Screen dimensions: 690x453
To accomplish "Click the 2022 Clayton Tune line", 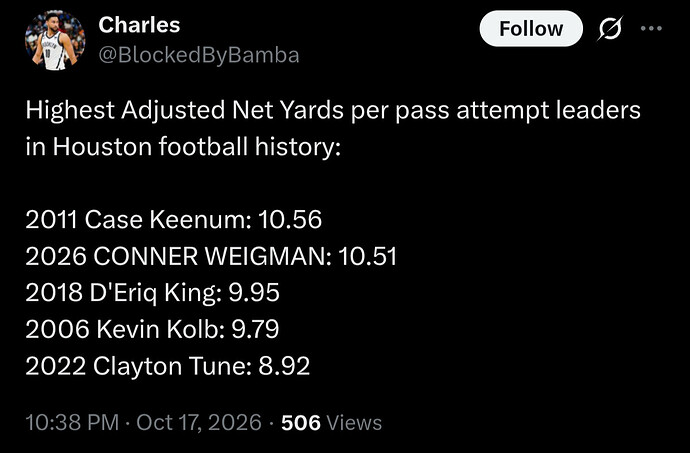I will pyautogui.click(x=168, y=366).
